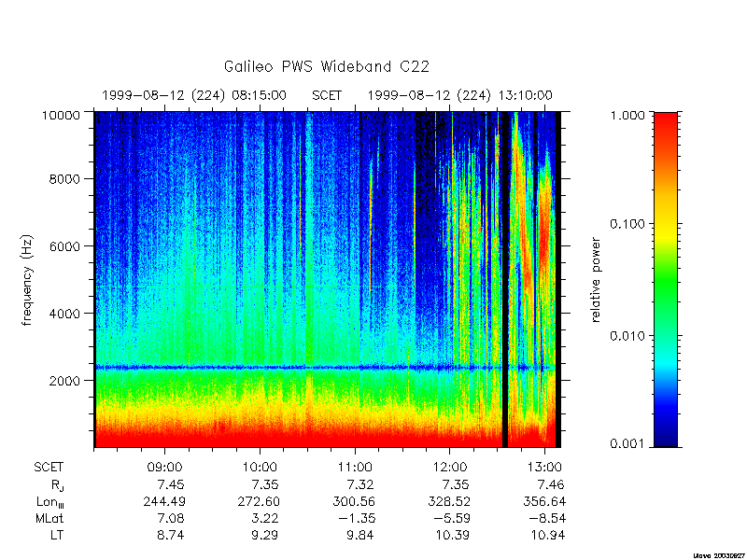747x560 pixels.
Task: Click the LT row label
Action: coord(56,535)
